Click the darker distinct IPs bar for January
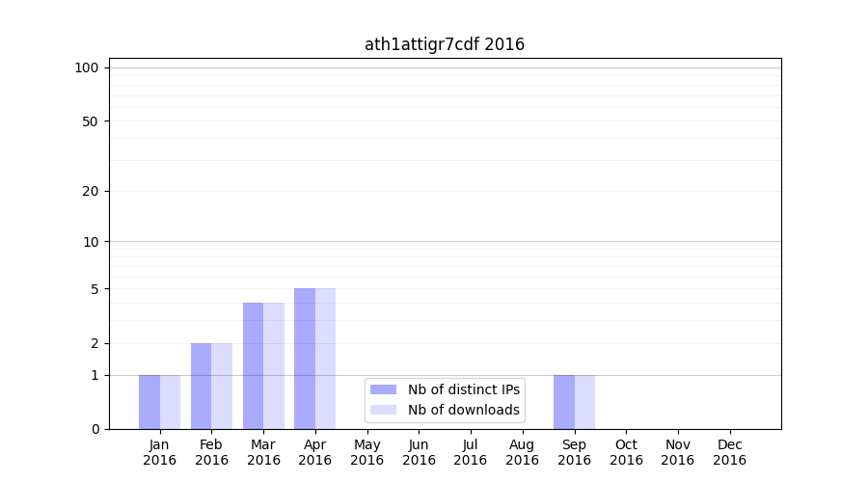This screenshot has height=482, width=868. [149, 402]
